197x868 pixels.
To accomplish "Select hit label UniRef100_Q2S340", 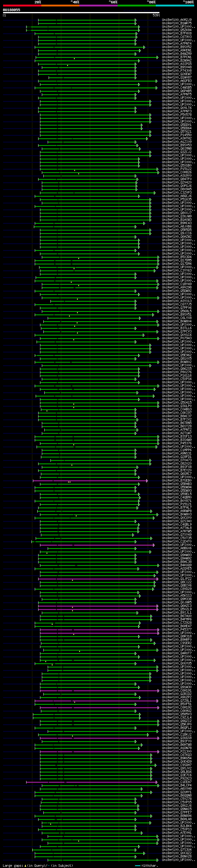I will pyautogui.click(x=177, y=521).
